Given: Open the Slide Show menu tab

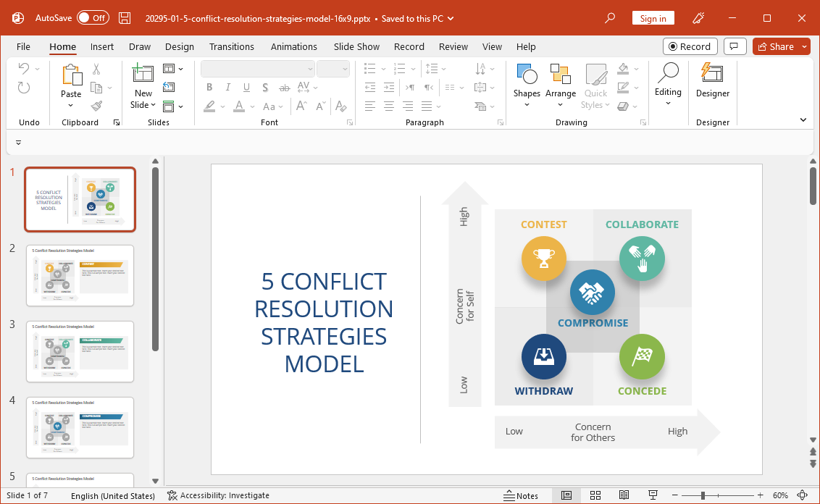Looking at the screenshot, I should pyautogui.click(x=356, y=46).
